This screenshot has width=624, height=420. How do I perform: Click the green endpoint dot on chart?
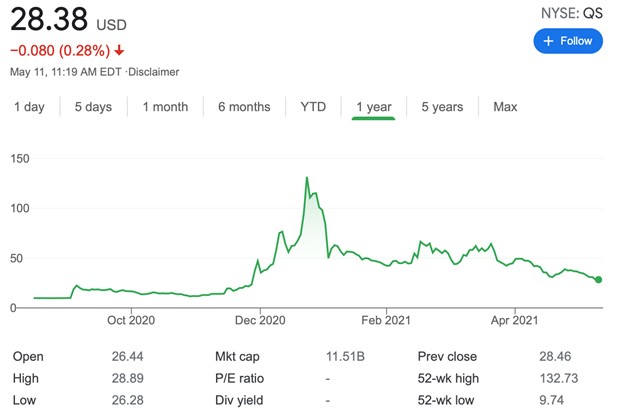(x=598, y=279)
